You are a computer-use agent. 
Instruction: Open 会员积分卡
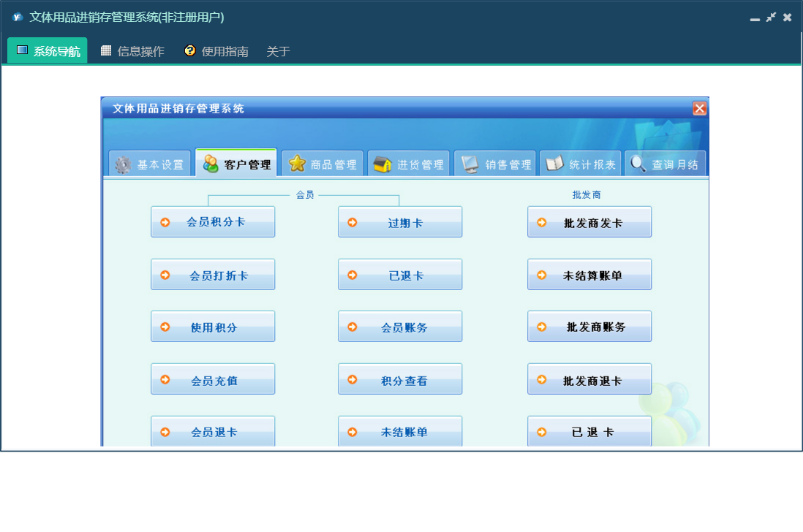tap(213, 221)
